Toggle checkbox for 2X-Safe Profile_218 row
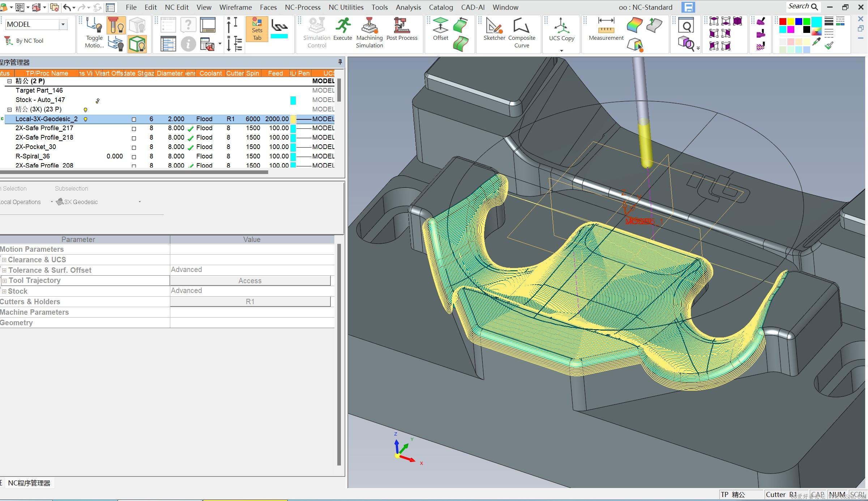Viewport: 868px width, 501px height. [134, 138]
